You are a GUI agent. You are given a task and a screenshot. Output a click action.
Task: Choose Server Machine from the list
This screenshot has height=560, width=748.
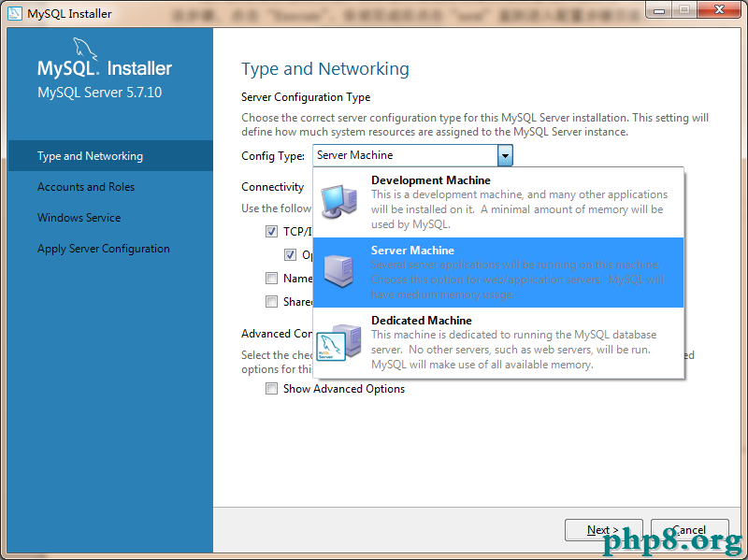tap(498, 272)
